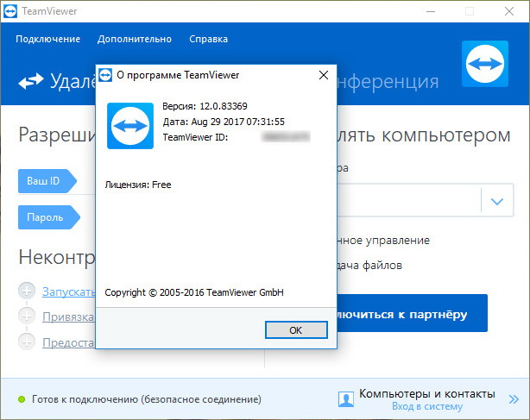Click the contacts user icon
Image resolution: width=530 pixels, height=420 pixels.
(x=346, y=399)
